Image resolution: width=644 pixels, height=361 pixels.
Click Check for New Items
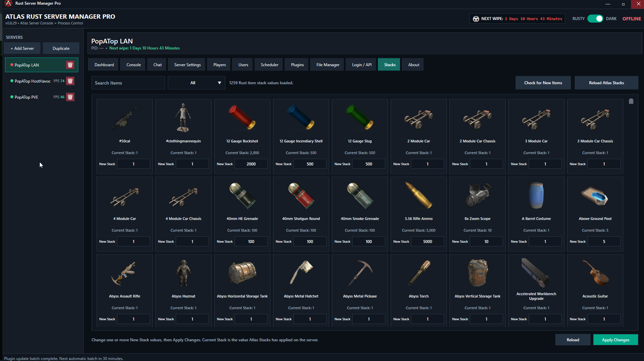(543, 83)
